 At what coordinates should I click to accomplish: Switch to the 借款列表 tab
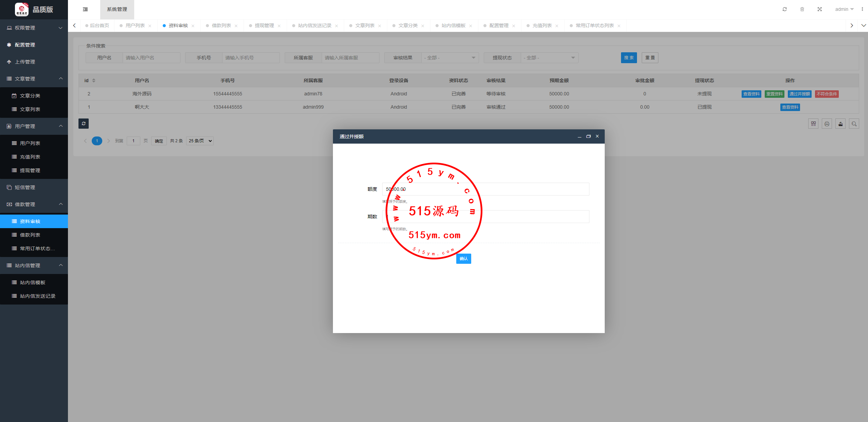(221, 25)
